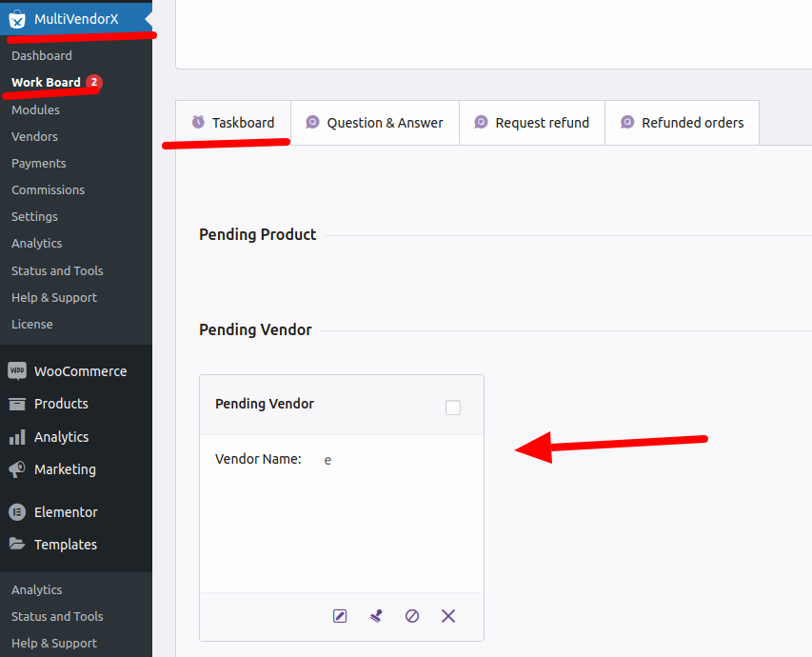Click the Marketing megaphone icon
This screenshot has height=657, width=812.
tap(17, 469)
